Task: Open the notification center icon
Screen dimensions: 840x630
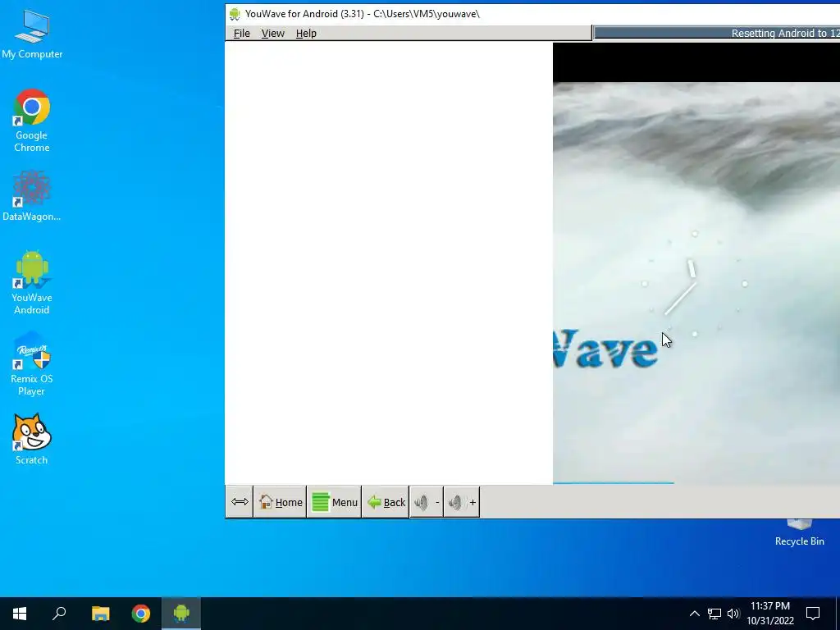Action: click(813, 614)
